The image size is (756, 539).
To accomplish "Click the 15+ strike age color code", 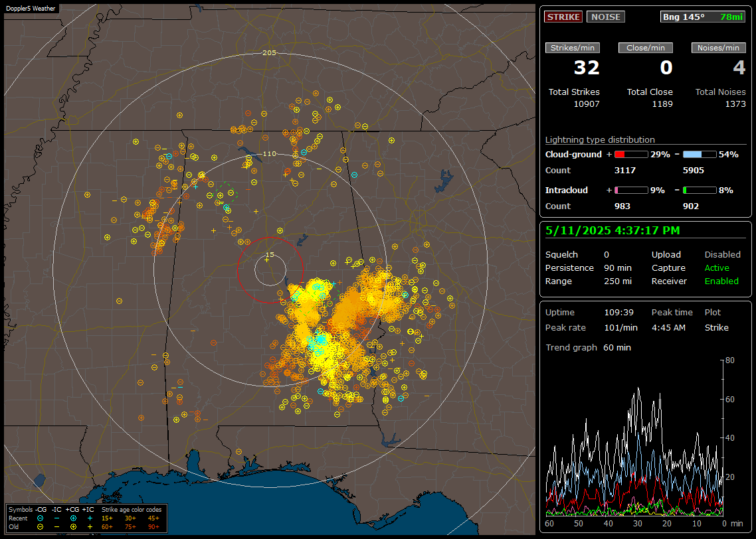I will (x=107, y=518).
